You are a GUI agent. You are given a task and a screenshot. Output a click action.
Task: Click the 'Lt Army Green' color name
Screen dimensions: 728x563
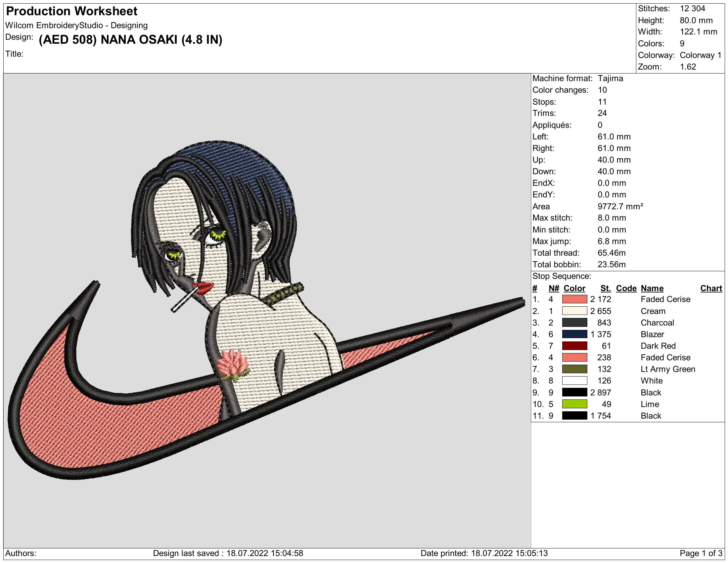pyautogui.click(x=668, y=369)
